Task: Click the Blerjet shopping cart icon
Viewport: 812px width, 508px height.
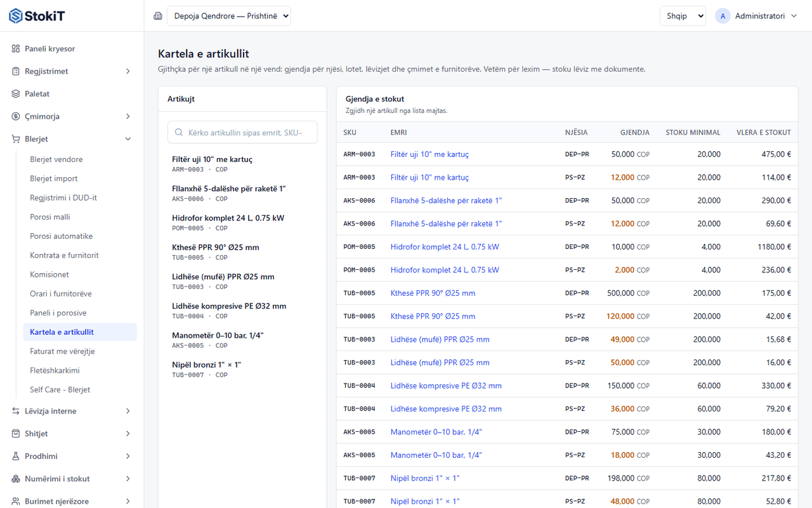Action: pyautogui.click(x=16, y=139)
